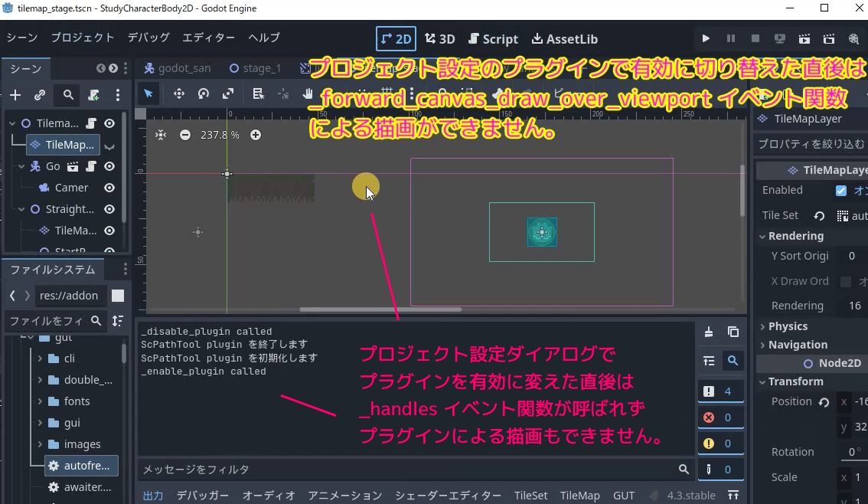Focus the メッセージをフィルタ field
Screen dimensions: 868x504
(415, 470)
